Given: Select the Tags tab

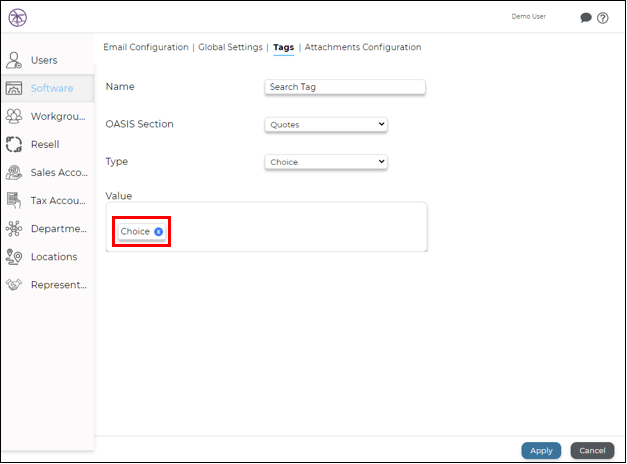Looking at the screenshot, I should (x=284, y=47).
